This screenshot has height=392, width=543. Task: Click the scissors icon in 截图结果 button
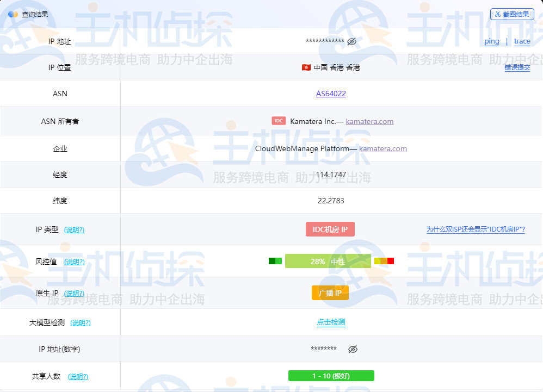(x=498, y=14)
